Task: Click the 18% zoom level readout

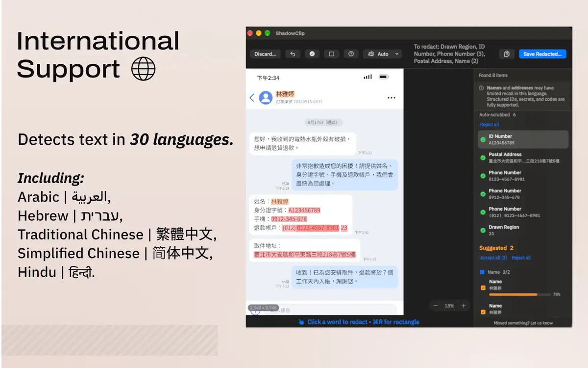Action: tap(449, 306)
